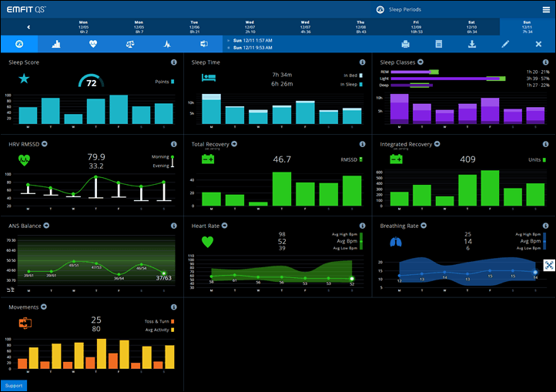556x392 pixels.
Task: Switch to the bar chart tab
Action: (x=56, y=44)
